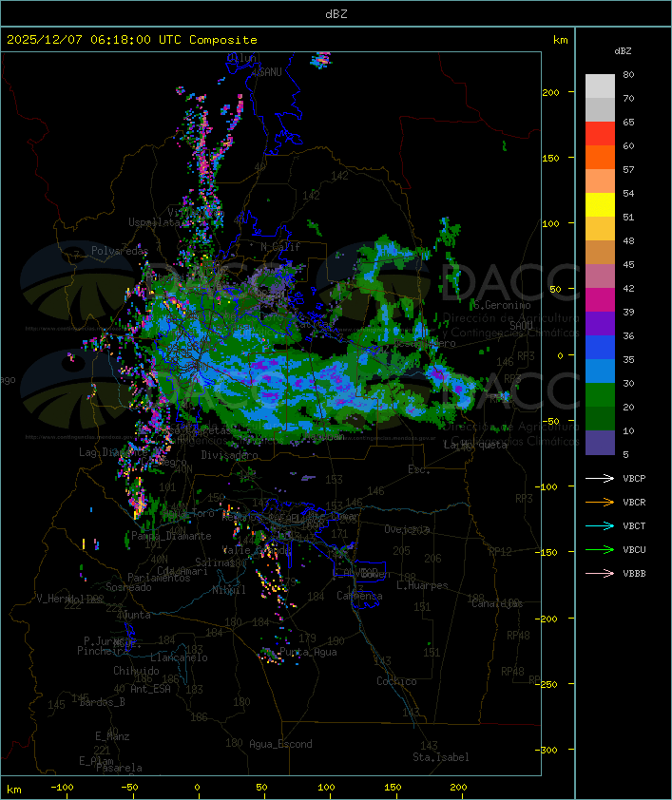
Task: Click the Pampa_Diamante place label
Action: [171, 536]
